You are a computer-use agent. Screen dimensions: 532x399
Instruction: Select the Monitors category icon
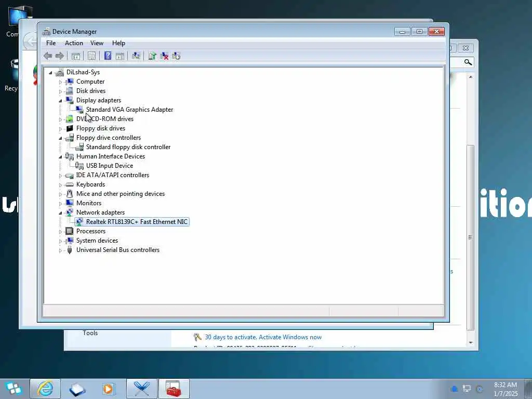click(69, 203)
